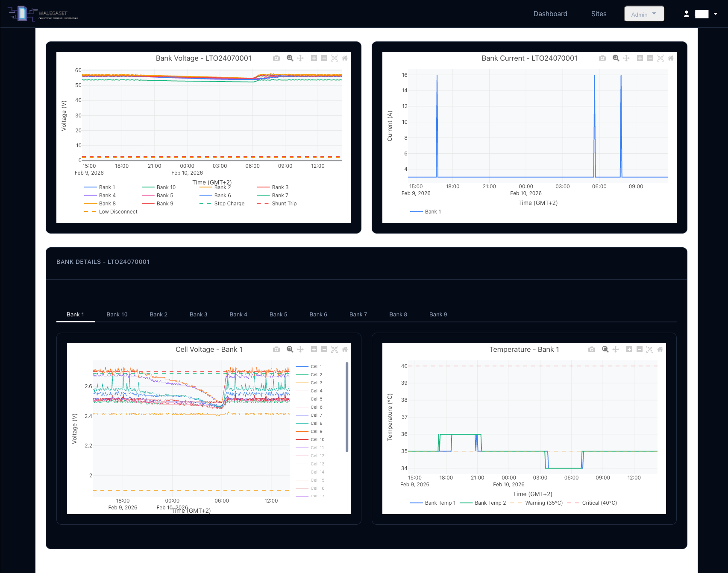The height and width of the screenshot is (573, 728).
Task: Open the Admin dropdown menu
Action: (644, 14)
